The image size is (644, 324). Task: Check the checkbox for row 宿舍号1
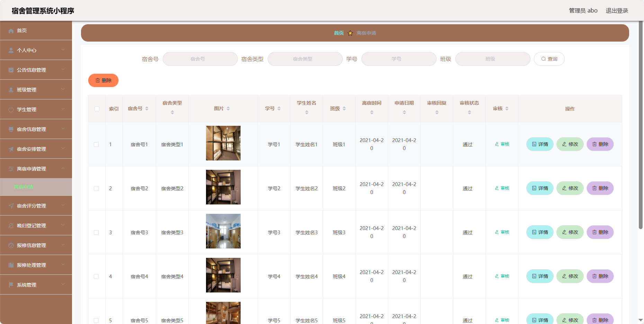(x=96, y=145)
